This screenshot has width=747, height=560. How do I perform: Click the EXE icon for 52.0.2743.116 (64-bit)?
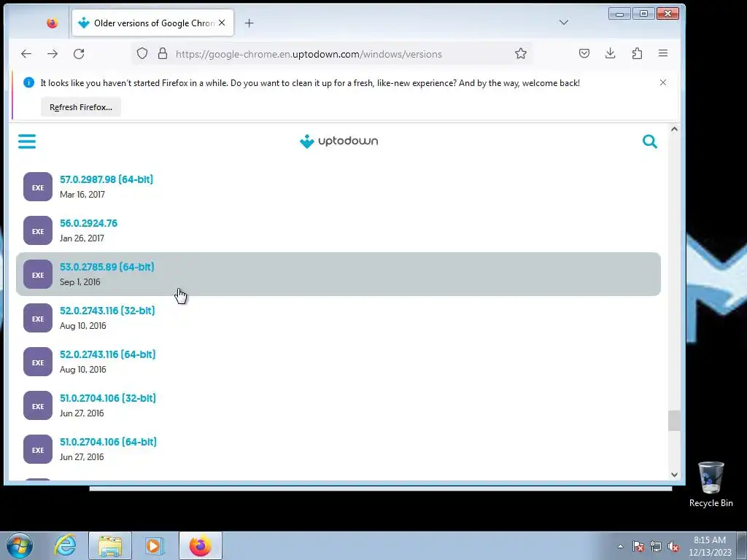click(x=38, y=362)
